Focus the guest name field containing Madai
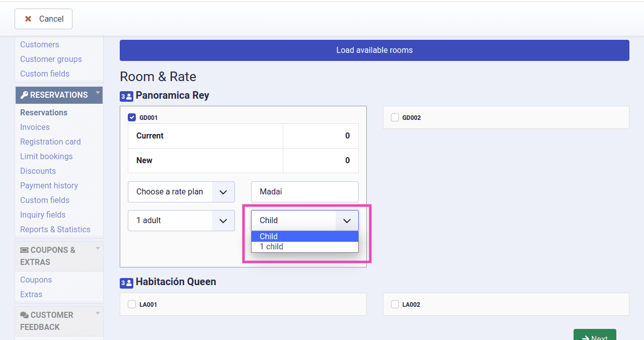 click(x=304, y=192)
